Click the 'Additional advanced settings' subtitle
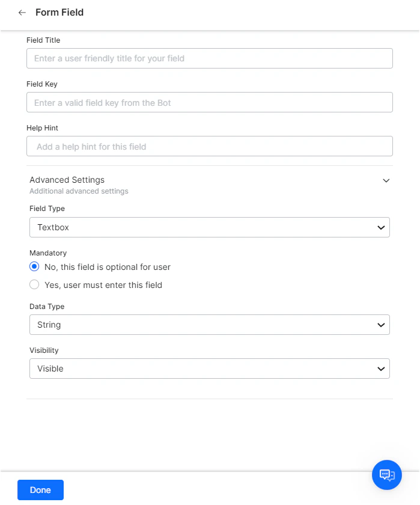 click(x=79, y=191)
